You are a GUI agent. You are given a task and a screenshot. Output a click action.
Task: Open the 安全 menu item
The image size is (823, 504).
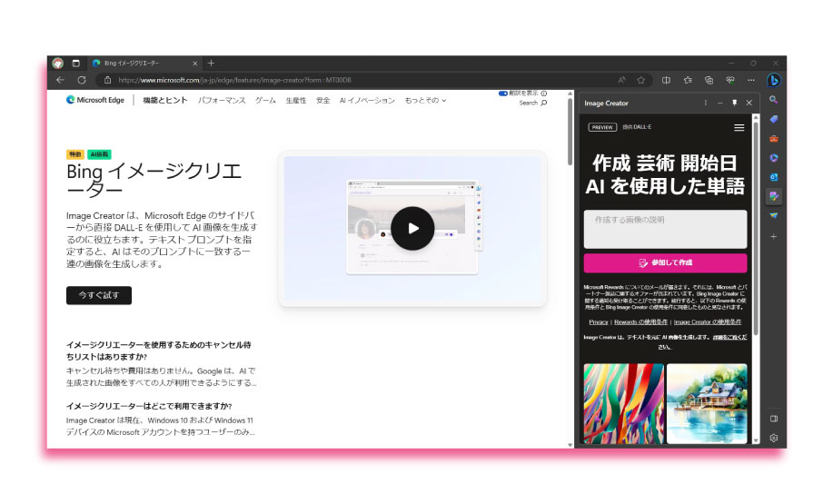pos(322,100)
